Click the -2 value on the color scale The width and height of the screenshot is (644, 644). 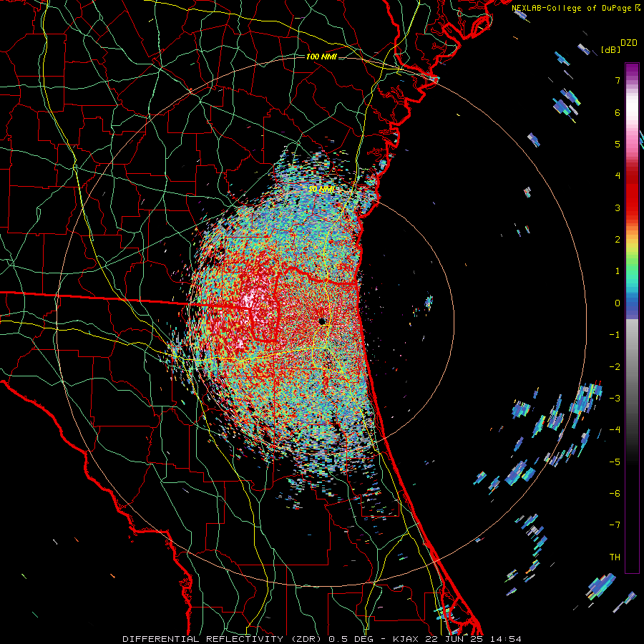click(x=615, y=367)
